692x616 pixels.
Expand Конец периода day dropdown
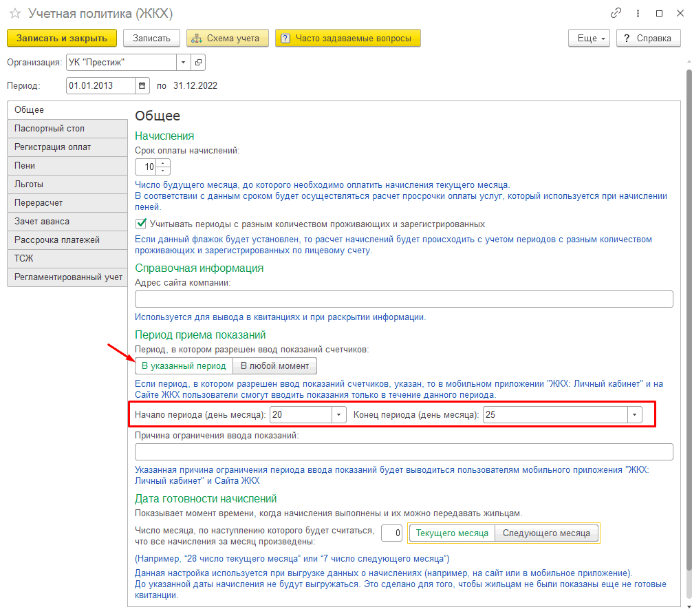pos(634,415)
